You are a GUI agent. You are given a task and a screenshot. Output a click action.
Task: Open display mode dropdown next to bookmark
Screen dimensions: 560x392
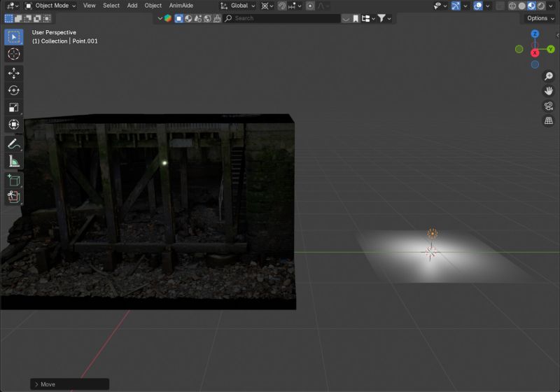367,18
